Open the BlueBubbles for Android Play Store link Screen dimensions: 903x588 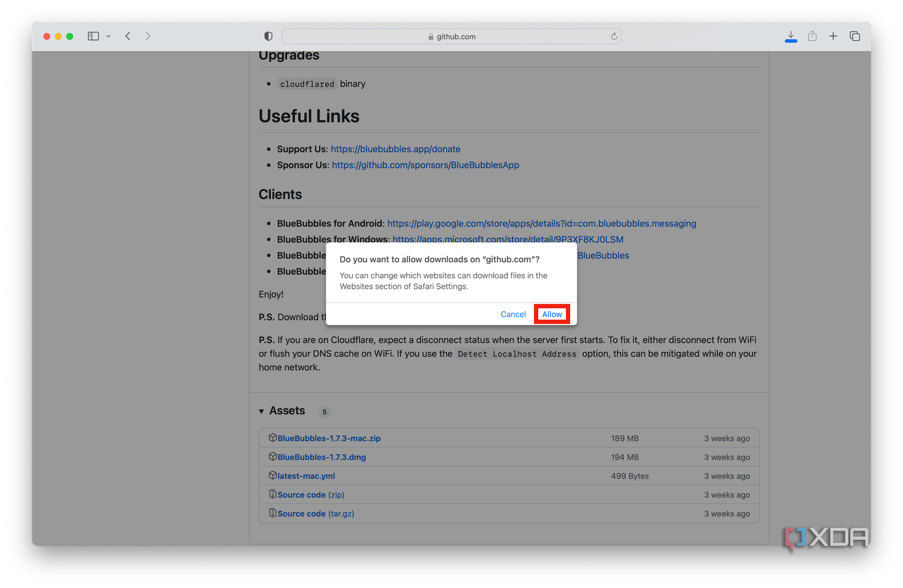pos(542,223)
